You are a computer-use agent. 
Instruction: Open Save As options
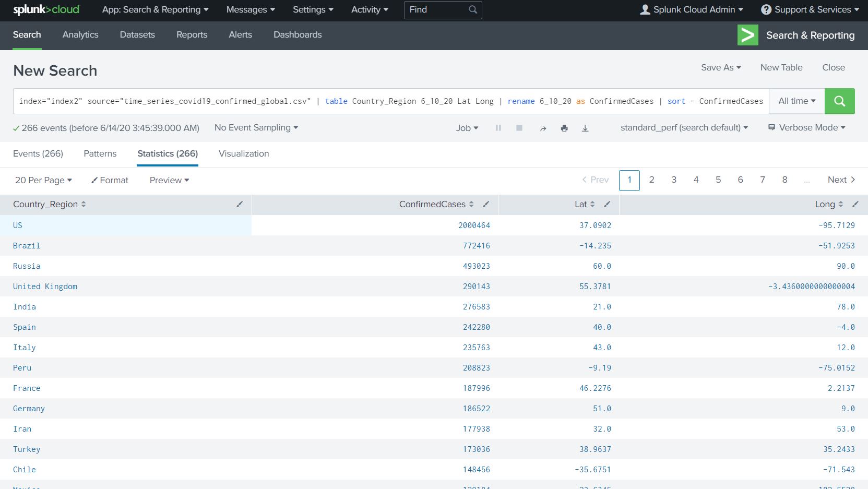tap(720, 67)
